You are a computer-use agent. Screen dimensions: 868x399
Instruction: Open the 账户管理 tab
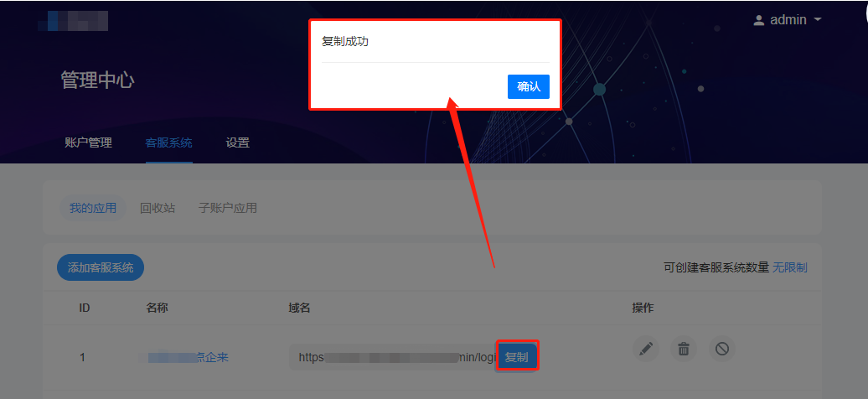tap(89, 143)
